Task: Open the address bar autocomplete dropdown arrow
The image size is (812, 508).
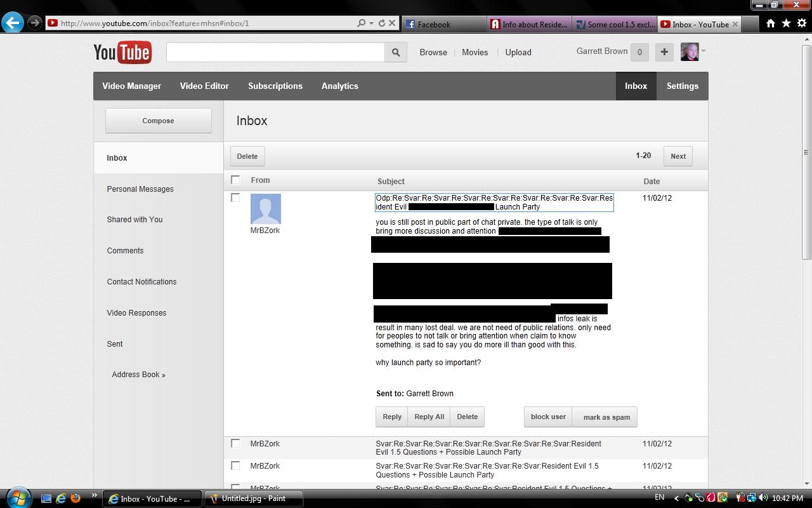Action: click(x=371, y=23)
